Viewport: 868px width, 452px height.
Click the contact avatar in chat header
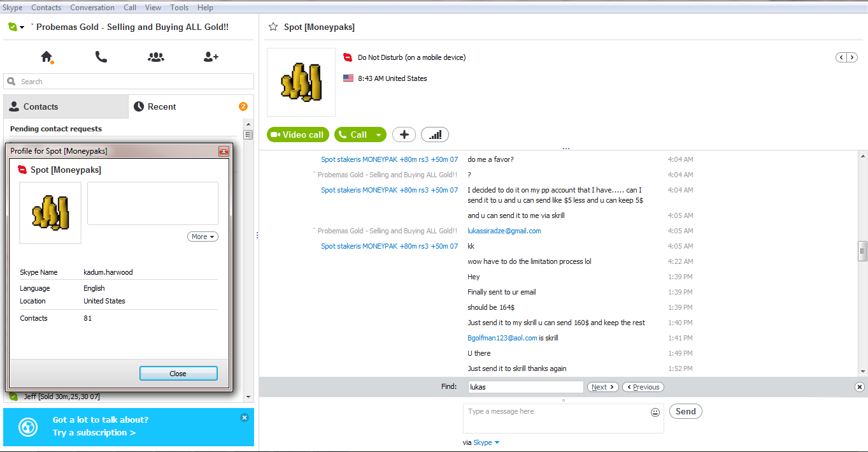(x=301, y=82)
